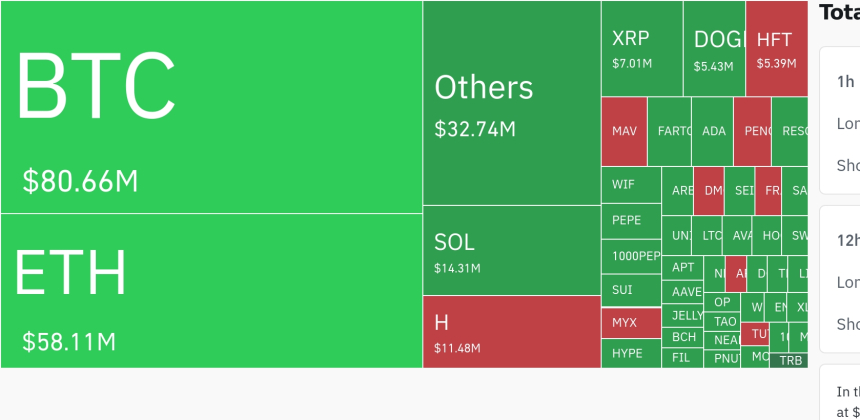This screenshot has height=420, width=860.
Task: Open the PEPE tile
Action: (x=631, y=221)
